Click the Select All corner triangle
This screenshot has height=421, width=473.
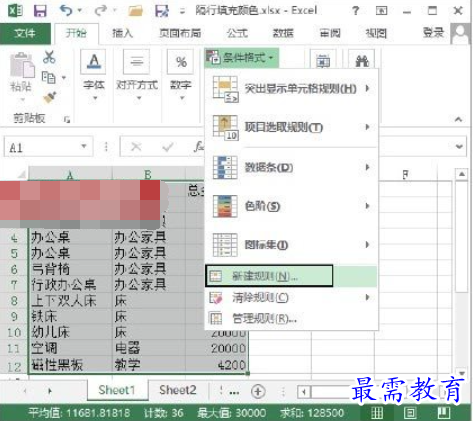[x=21, y=174]
